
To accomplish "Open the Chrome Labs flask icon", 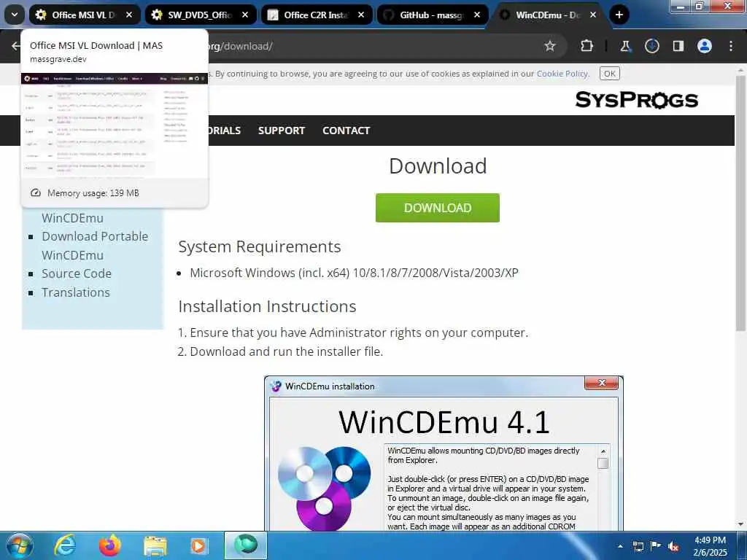I will coord(625,46).
